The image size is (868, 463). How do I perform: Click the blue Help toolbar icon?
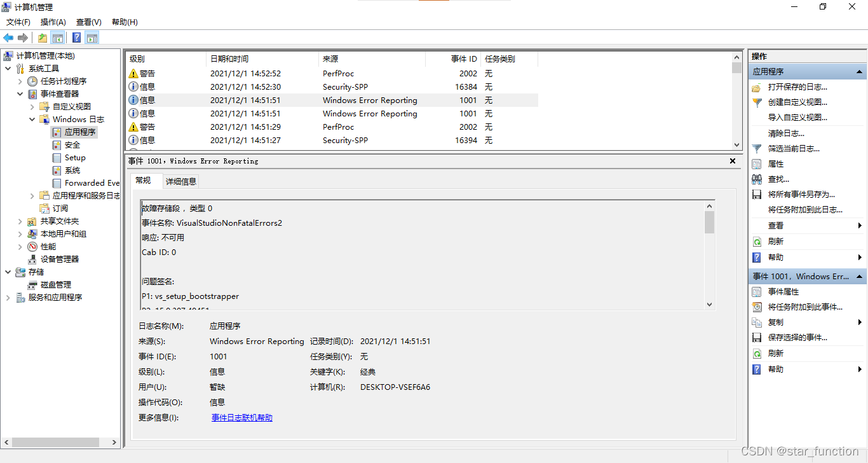76,38
